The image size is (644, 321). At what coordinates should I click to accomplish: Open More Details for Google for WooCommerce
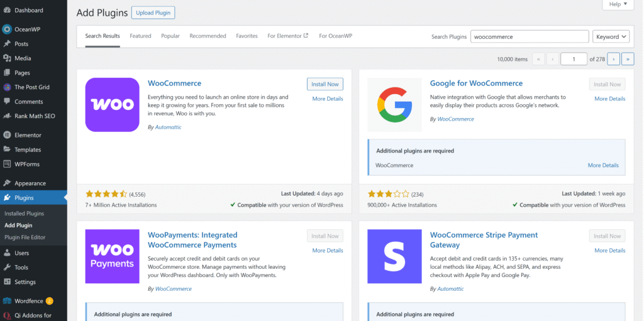[x=610, y=99]
